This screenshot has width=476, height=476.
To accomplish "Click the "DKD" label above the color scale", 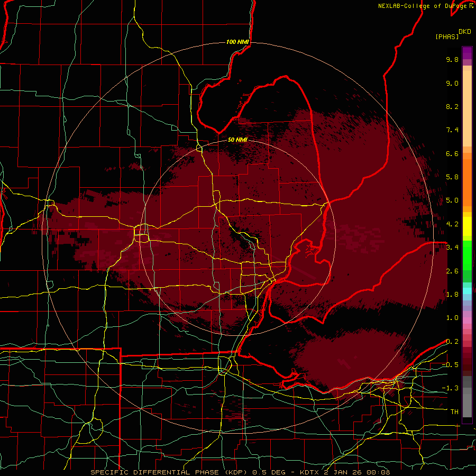I will (x=465, y=32).
